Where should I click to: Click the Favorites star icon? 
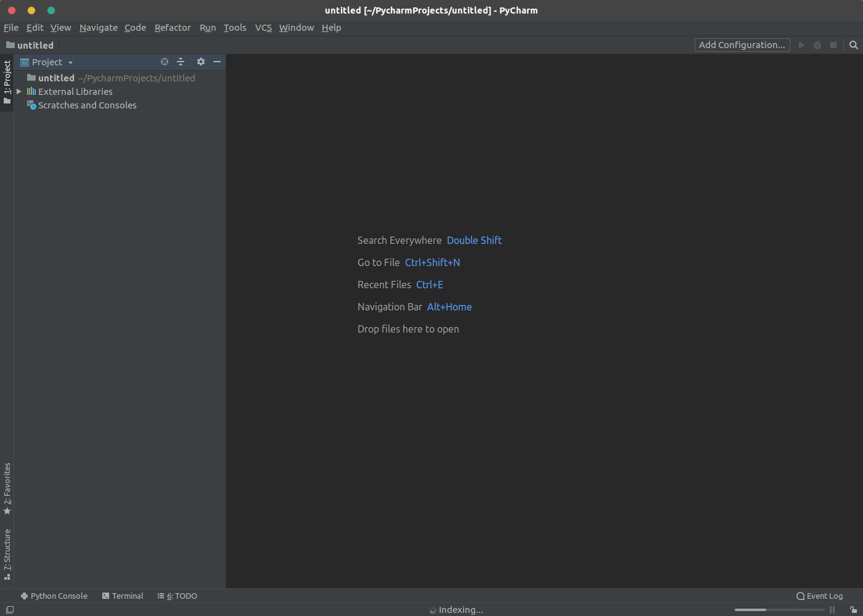click(x=7, y=511)
